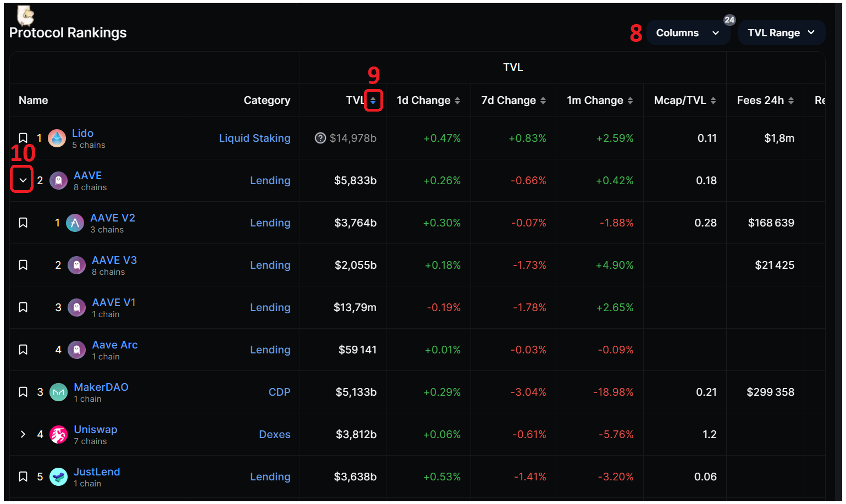Viewport: 846px width, 504px height.
Task: Bookmark the MakerDAO row
Action: click(23, 392)
